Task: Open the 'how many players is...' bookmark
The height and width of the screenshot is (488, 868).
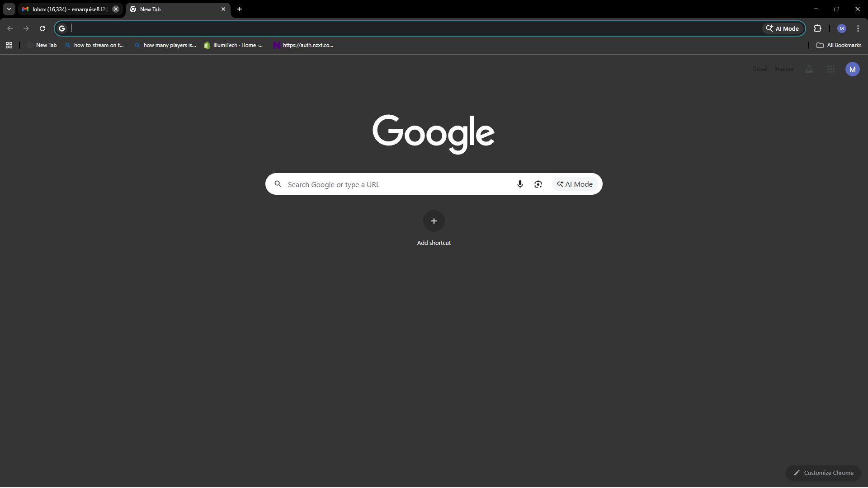Action: pos(165,45)
